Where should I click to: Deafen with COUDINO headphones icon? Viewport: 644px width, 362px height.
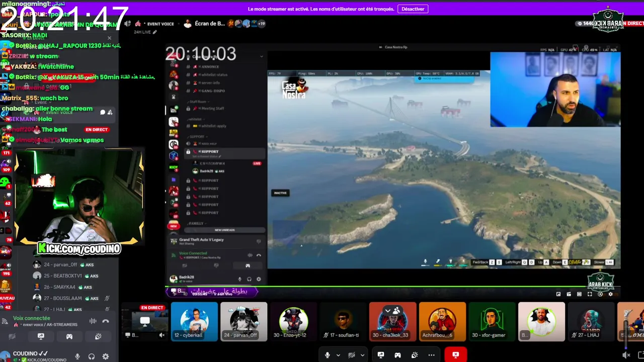coord(92,356)
